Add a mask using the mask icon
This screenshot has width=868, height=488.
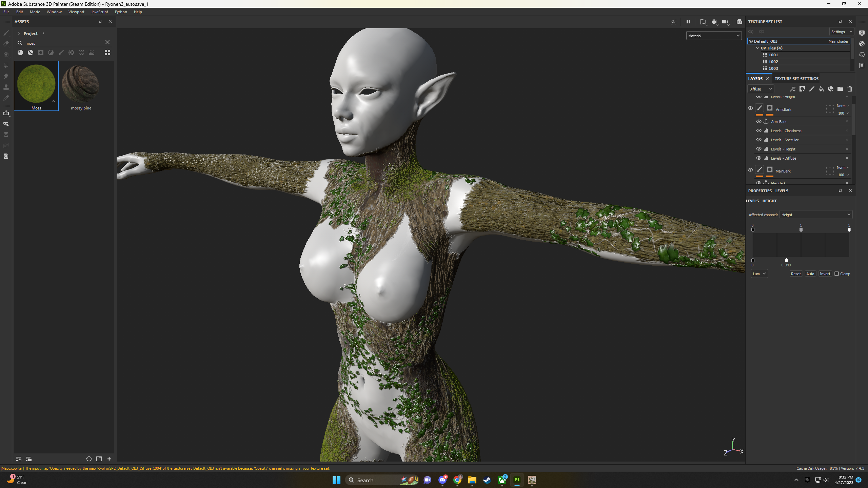click(802, 89)
